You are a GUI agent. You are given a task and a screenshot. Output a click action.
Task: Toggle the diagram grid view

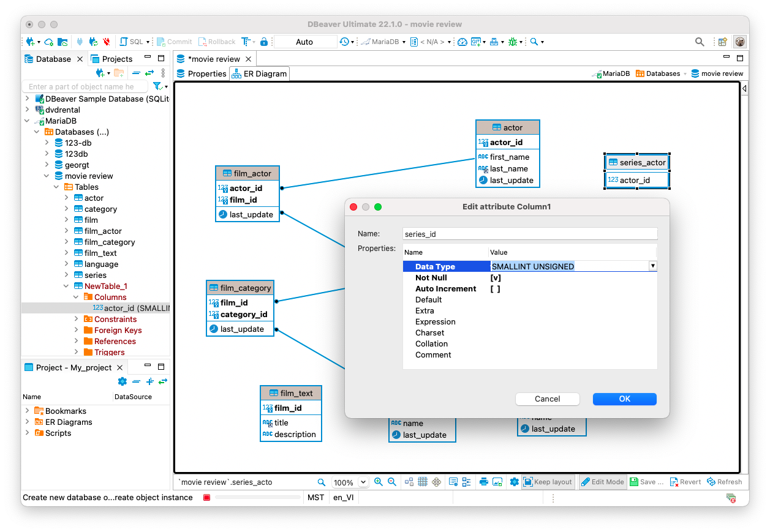click(x=423, y=482)
